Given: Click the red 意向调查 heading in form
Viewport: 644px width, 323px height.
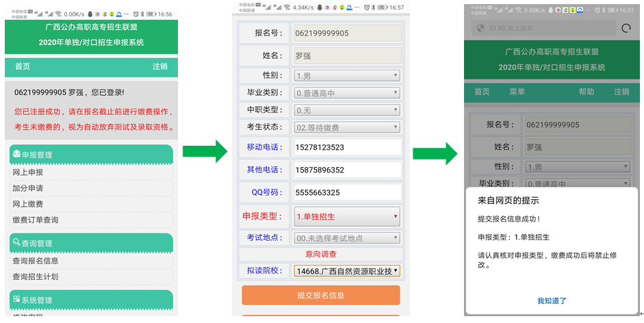Looking at the screenshot, I should point(321,254).
